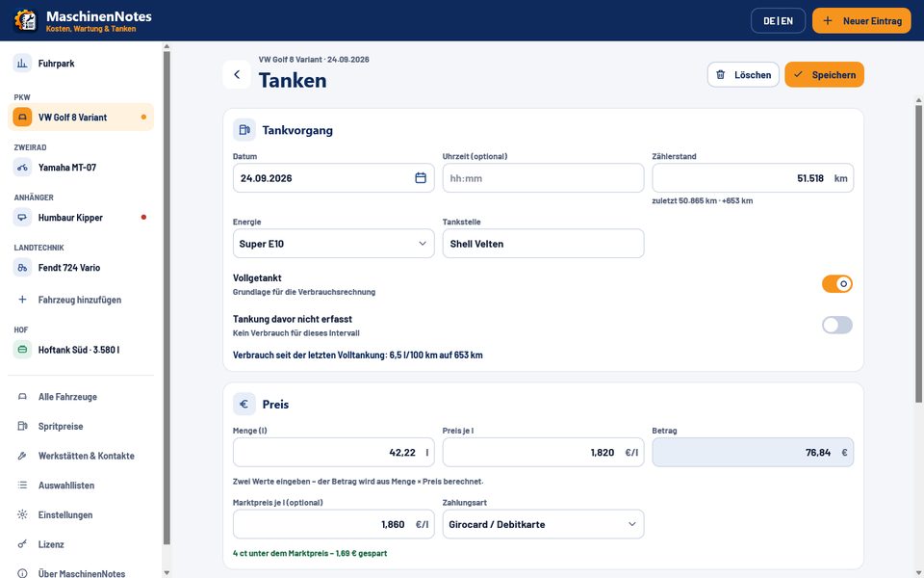Click the Tankstelle field showing Shell Velten
This screenshot has height=578, width=924.
543,244
